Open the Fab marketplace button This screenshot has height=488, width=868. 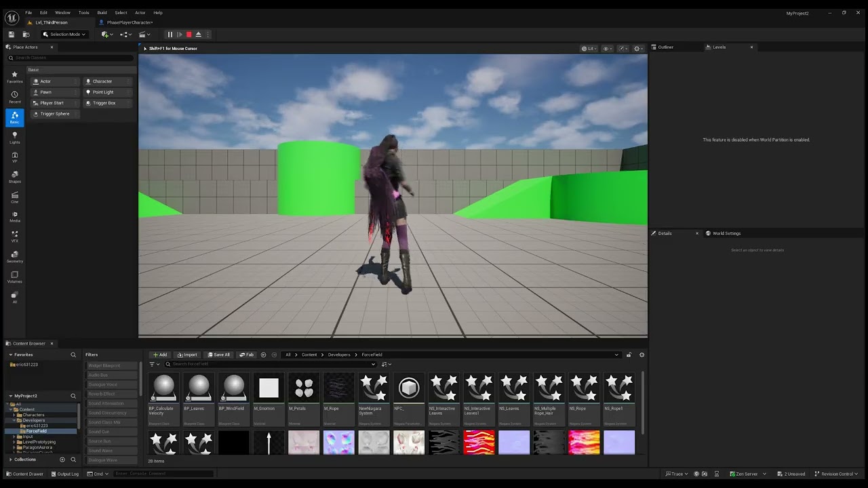pos(247,355)
